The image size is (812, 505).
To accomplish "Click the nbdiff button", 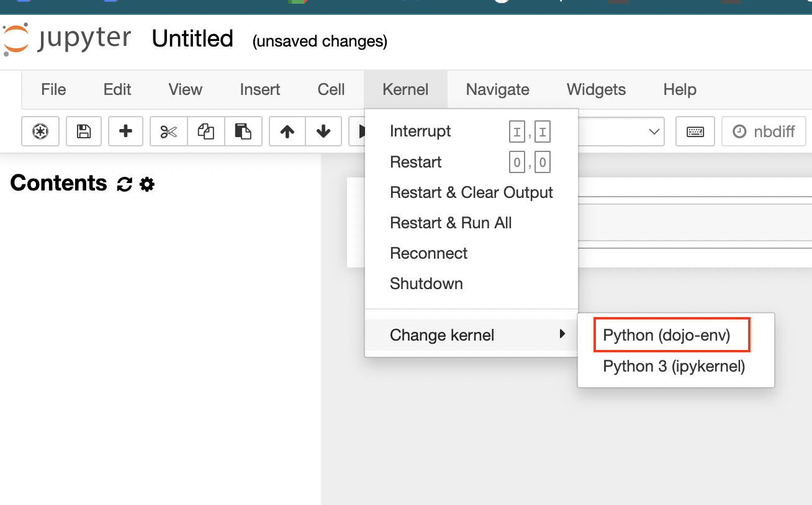I will click(x=764, y=132).
